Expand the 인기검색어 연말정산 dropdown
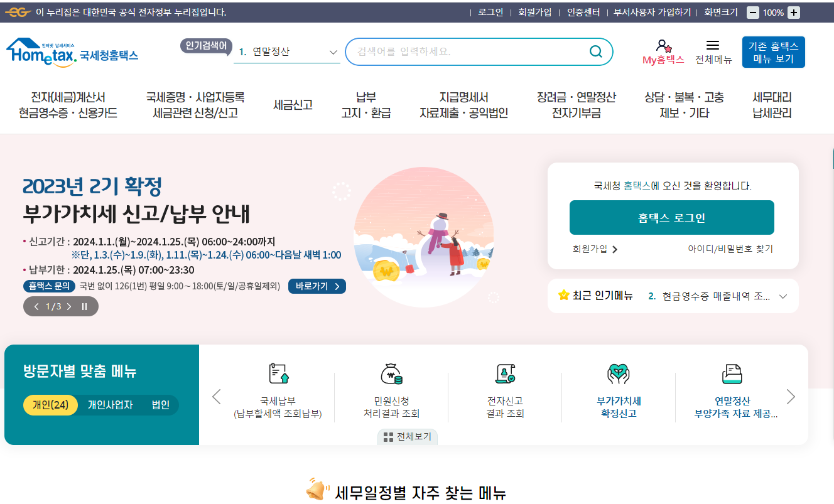Screen dimensions: 834x504 pyautogui.click(x=333, y=53)
